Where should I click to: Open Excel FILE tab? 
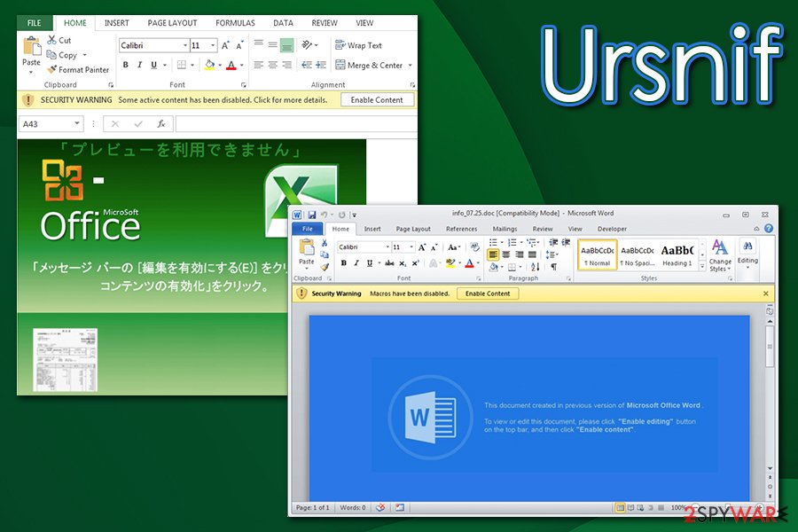tap(34, 23)
